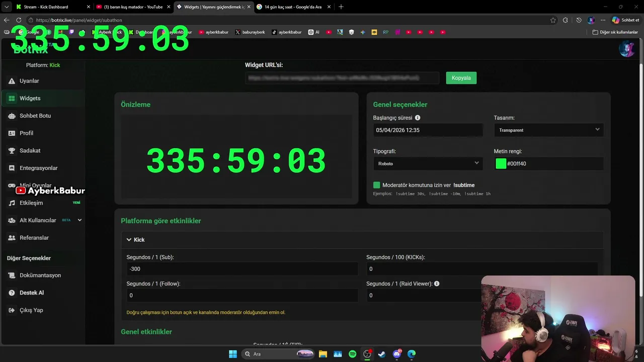Open the Sadakat menu item
The width and height of the screenshot is (644, 362).
pyautogui.click(x=43, y=151)
